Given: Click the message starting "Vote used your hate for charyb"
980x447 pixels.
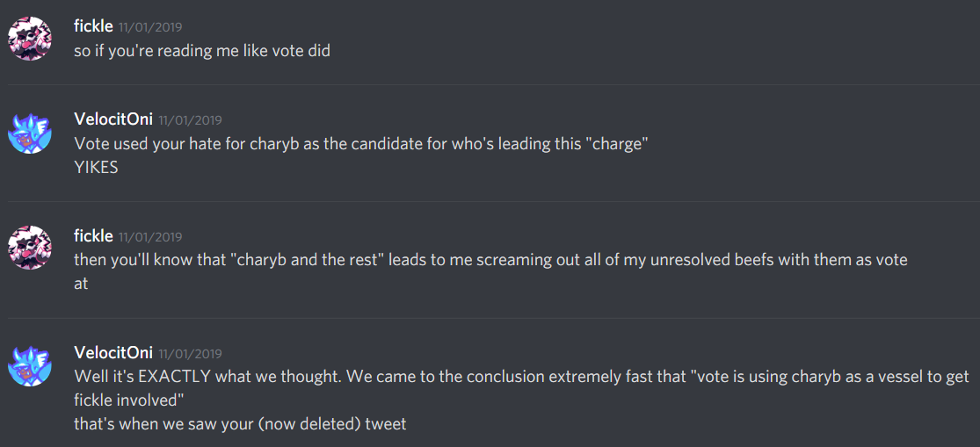Looking at the screenshot, I should click(360, 144).
